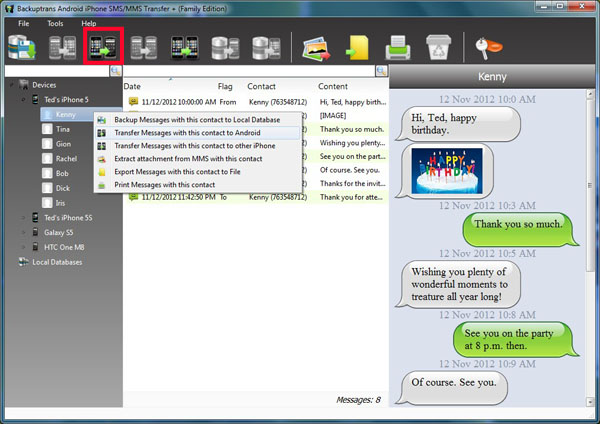Choose Backup Messages with this contact to Local Database
The height and width of the screenshot is (424, 600).
(x=197, y=120)
